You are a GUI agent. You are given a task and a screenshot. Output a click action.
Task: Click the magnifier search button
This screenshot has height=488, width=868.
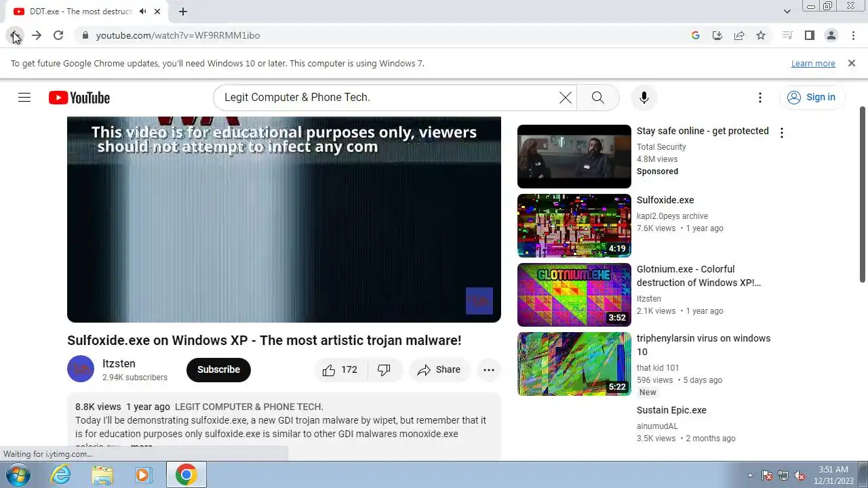(x=597, y=98)
